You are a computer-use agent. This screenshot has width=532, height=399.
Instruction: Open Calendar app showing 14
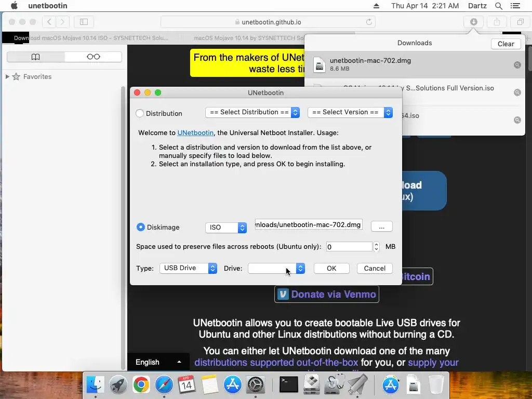[x=187, y=385]
